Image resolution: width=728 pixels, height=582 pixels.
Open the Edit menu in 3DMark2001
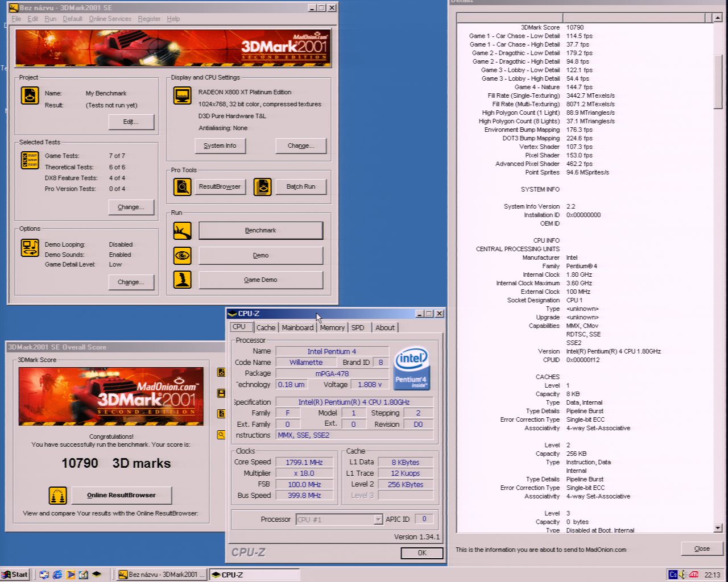click(33, 19)
